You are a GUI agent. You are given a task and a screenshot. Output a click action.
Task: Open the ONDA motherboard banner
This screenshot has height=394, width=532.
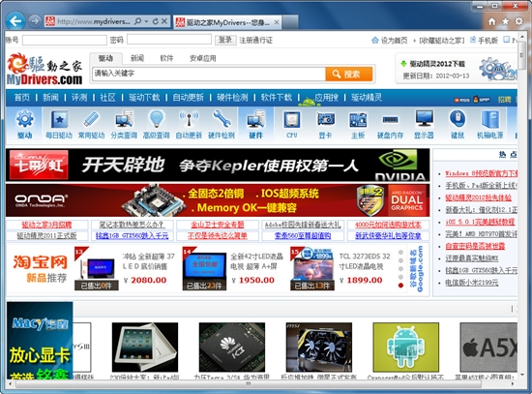(x=218, y=200)
